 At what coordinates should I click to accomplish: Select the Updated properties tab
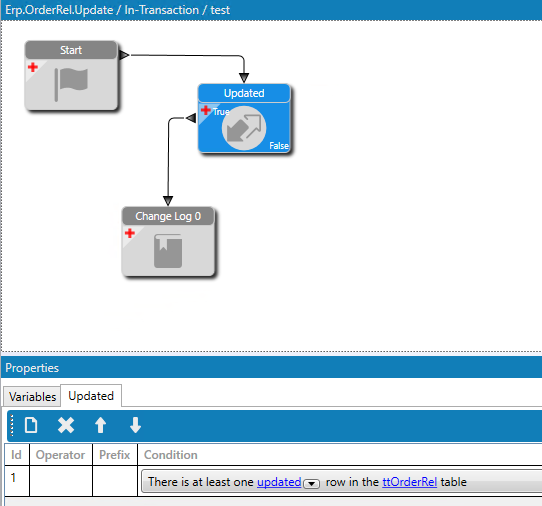pyautogui.click(x=91, y=396)
